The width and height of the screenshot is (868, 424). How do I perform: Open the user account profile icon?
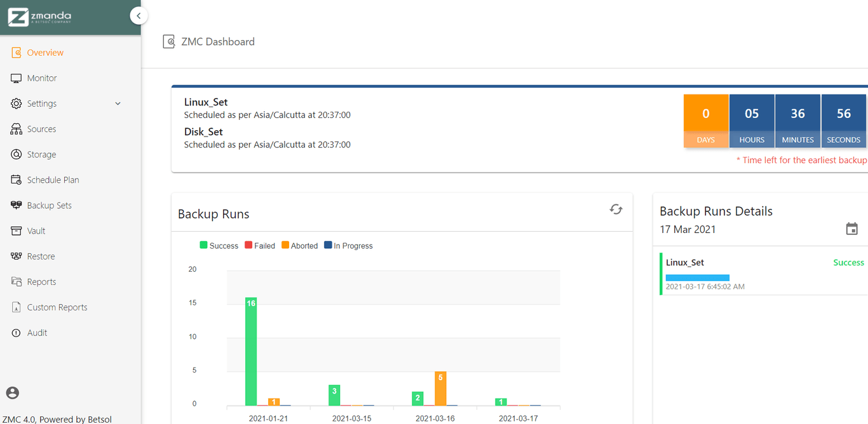tap(13, 393)
